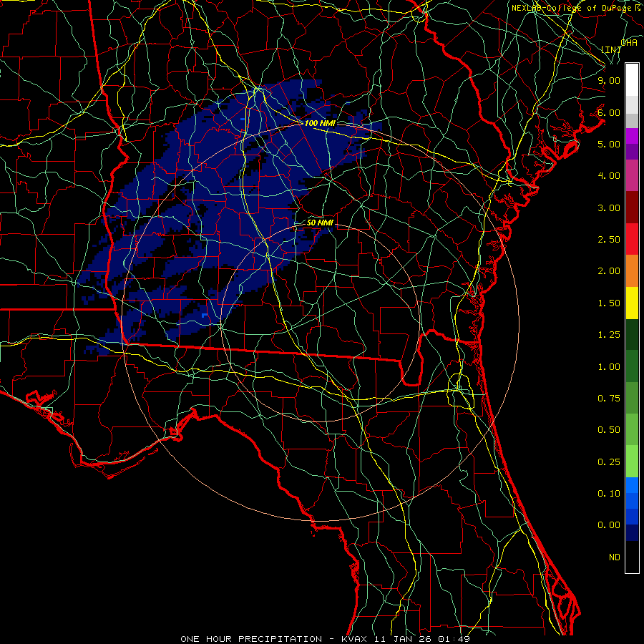The image size is (644, 644).
Task: Click the "1.25" scale label
Action: pos(609,335)
